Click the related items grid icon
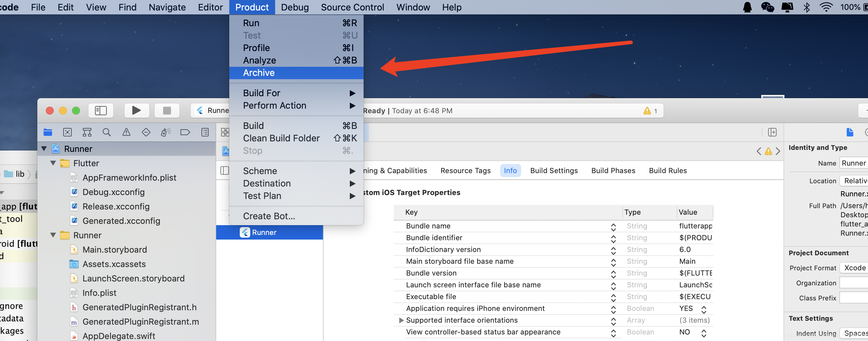This screenshot has width=868, height=341. [225, 132]
